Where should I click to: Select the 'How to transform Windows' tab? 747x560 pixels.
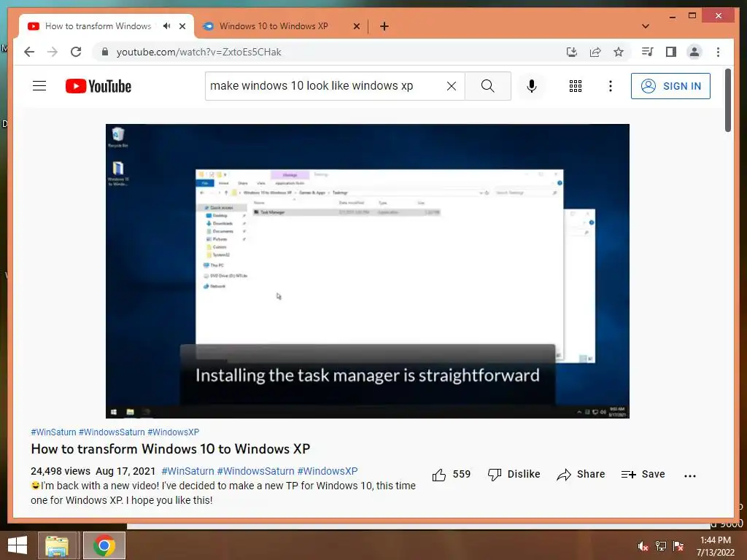coord(98,26)
